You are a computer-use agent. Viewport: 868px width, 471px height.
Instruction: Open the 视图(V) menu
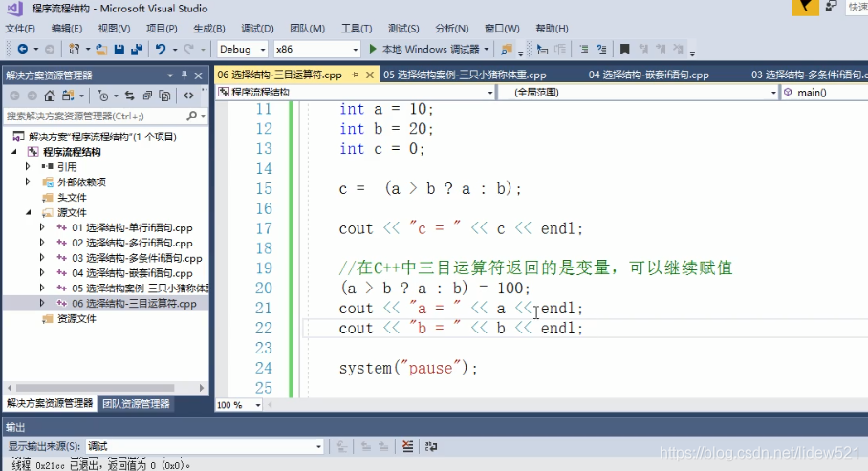(114, 29)
